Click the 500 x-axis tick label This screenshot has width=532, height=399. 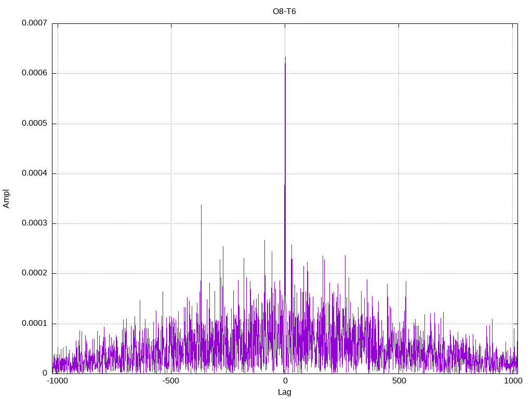click(x=399, y=381)
